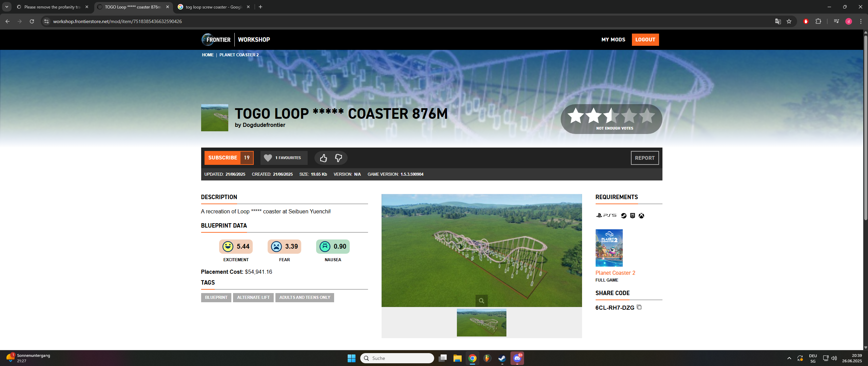Open the browser extensions puzzle icon

818,21
